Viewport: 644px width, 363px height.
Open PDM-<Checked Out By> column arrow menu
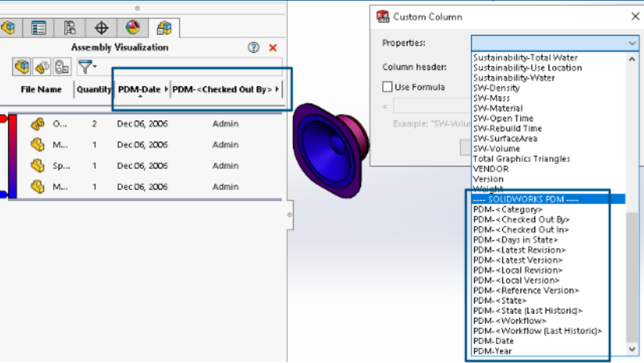(x=277, y=89)
